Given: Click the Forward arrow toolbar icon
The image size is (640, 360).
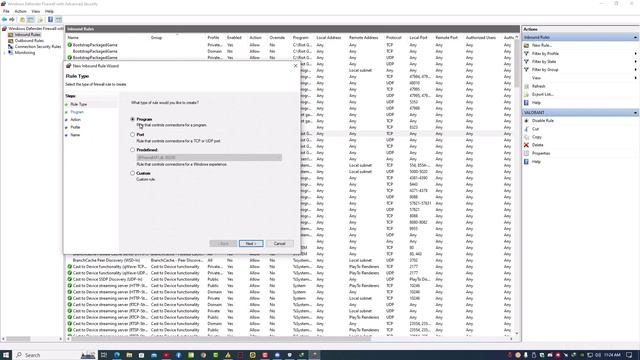Looking at the screenshot, I should [x=12, y=20].
